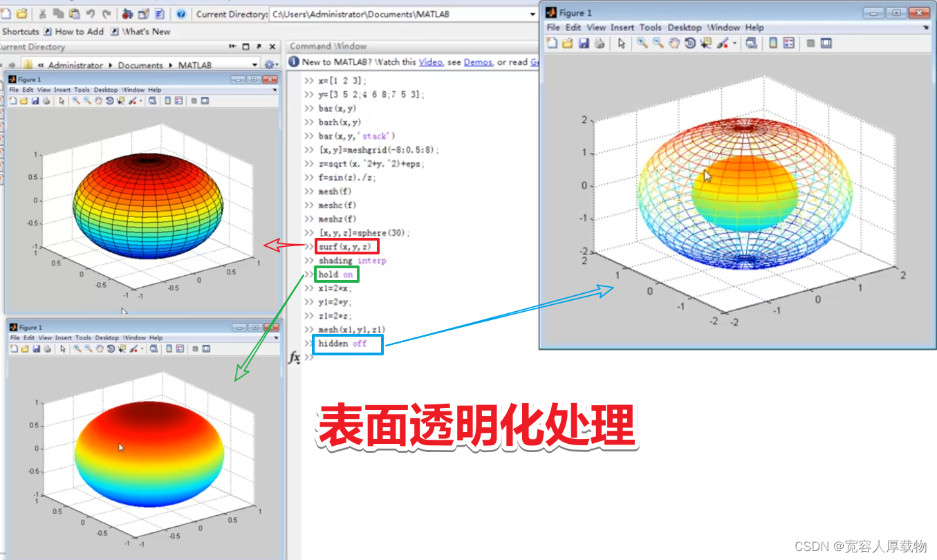The height and width of the screenshot is (560, 937).
Task: Select Rotate 3D tool in mesh-sphere Figure window
Action: [x=690, y=43]
